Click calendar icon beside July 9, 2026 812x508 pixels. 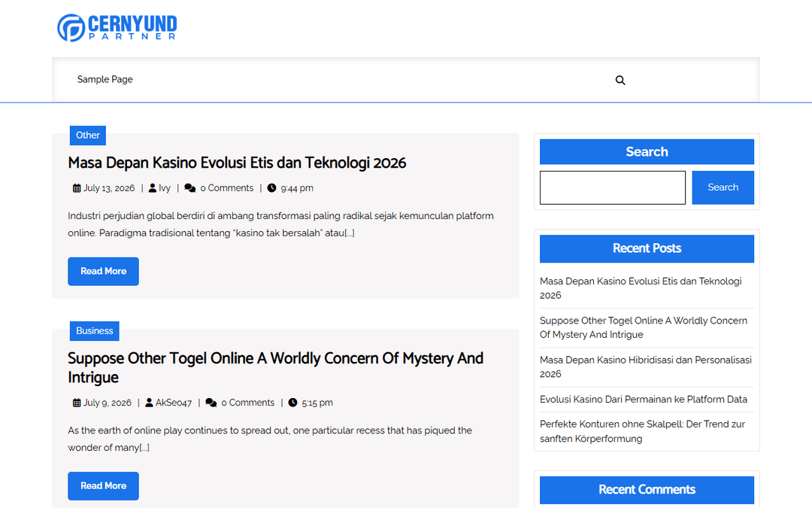point(77,403)
